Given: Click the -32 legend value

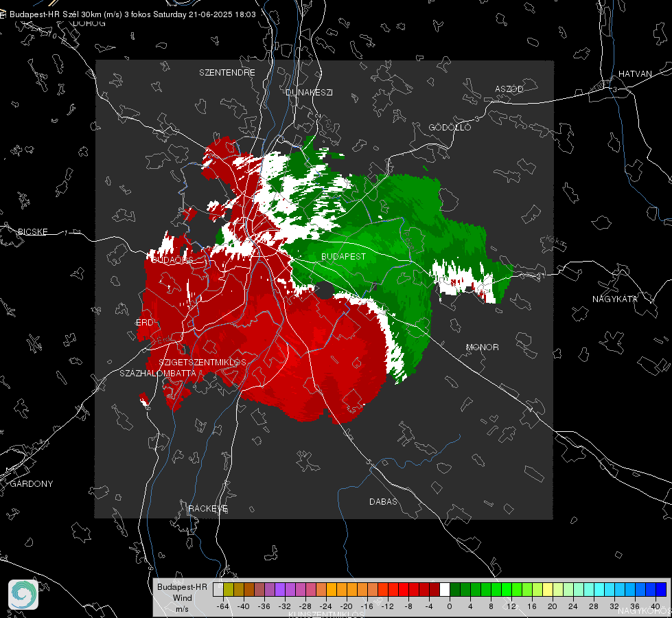Looking at the screenshot, I should pos(285,606).
